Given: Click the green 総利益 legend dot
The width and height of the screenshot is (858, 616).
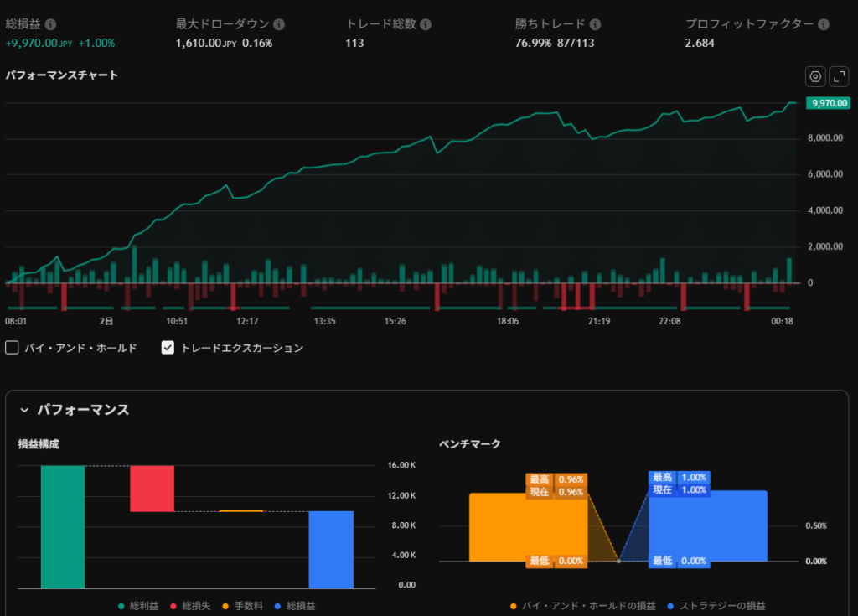Looking at the screenshot, I should click(121, 605).
